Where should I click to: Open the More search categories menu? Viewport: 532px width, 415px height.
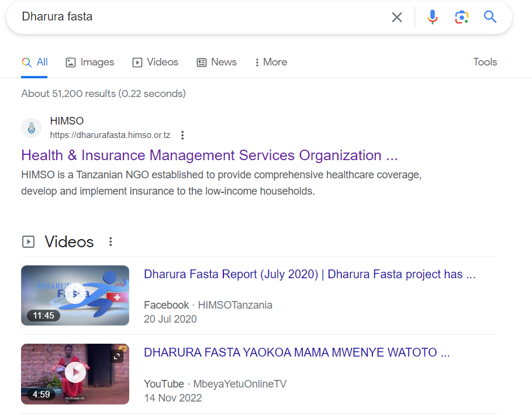pos(270,62)
